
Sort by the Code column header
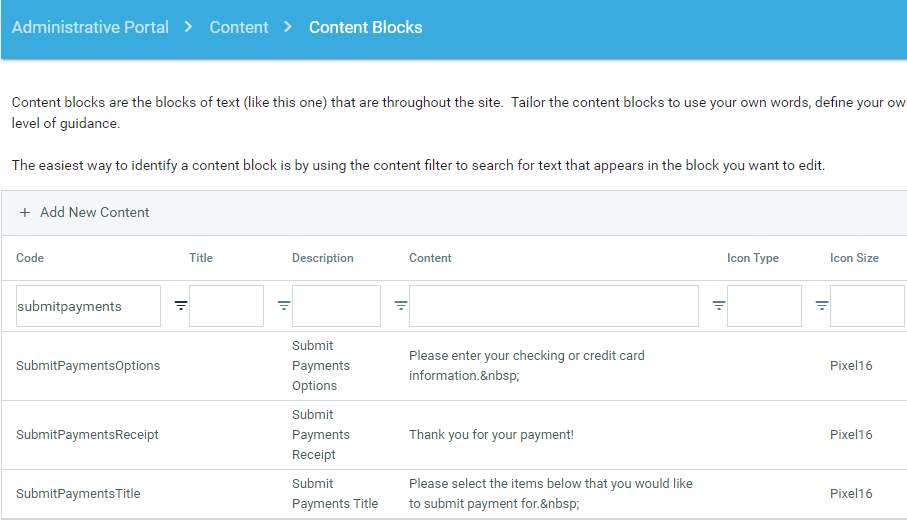(30, 258)
